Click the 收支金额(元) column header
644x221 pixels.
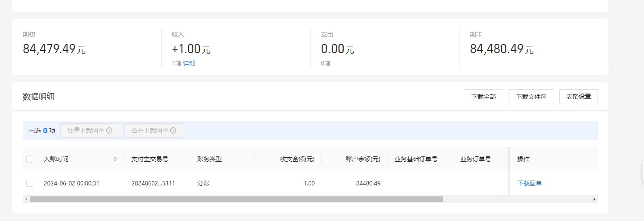pos(298,159)
